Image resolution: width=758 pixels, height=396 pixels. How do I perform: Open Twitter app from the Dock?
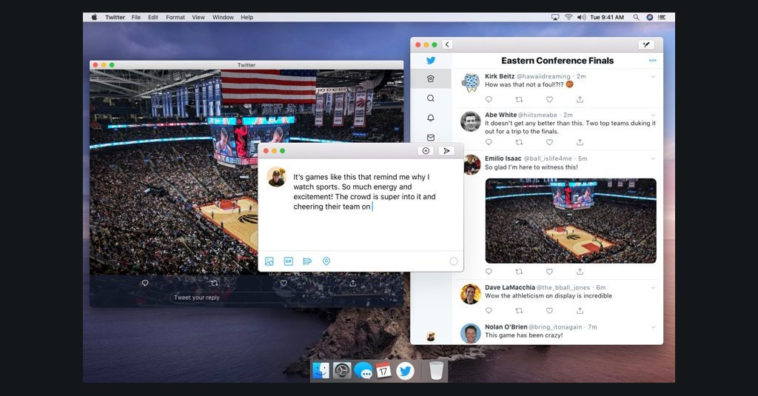[x=405, y=371]
